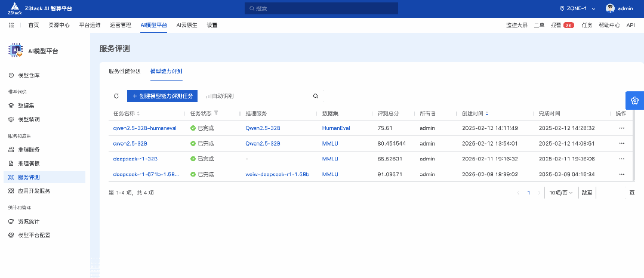
Task: Click the search magnifier icon in the toolbar
Action: [x=316, y=96]
